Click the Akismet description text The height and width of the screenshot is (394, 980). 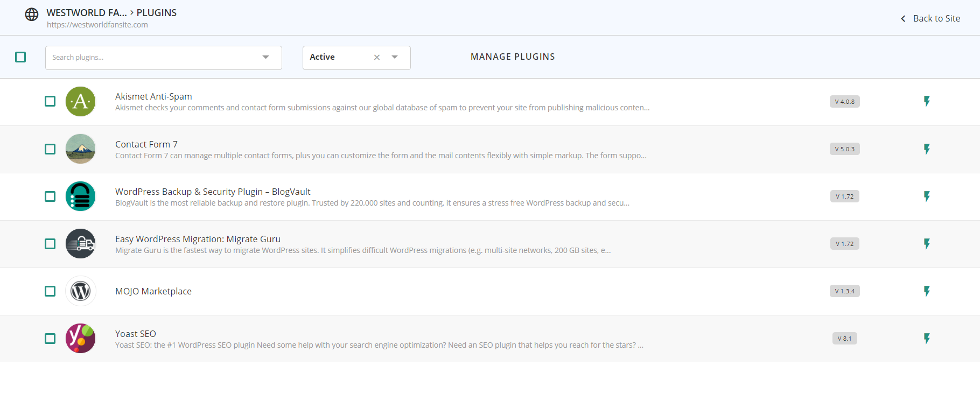pyautogui.click(x=382, y=108)
